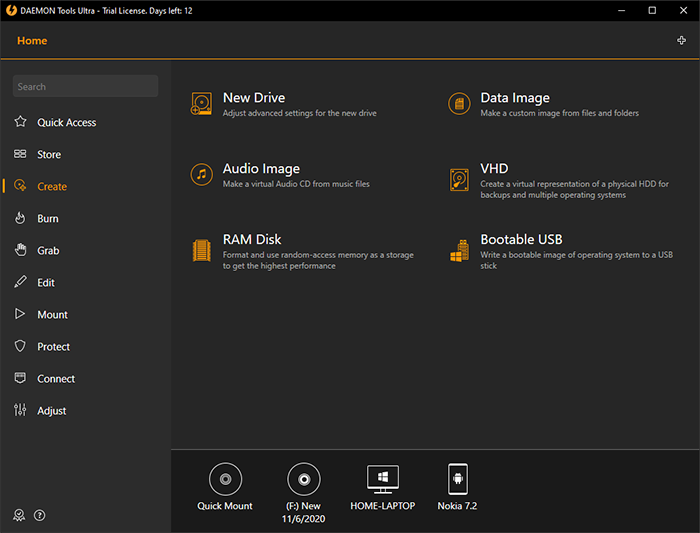This screenshot has height=533, width=700.
Task: Click the Mount play-triangle icon
Action: [x=20, y=314]
